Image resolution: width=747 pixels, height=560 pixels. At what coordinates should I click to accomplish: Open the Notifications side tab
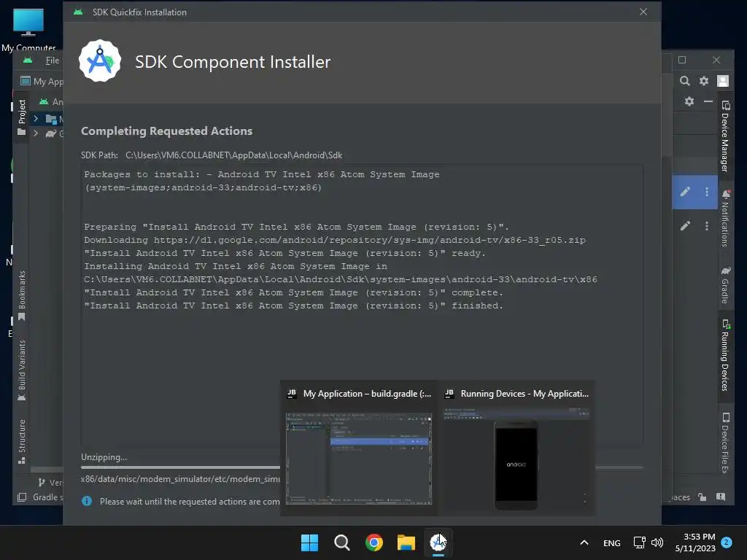tap(726, 218)
